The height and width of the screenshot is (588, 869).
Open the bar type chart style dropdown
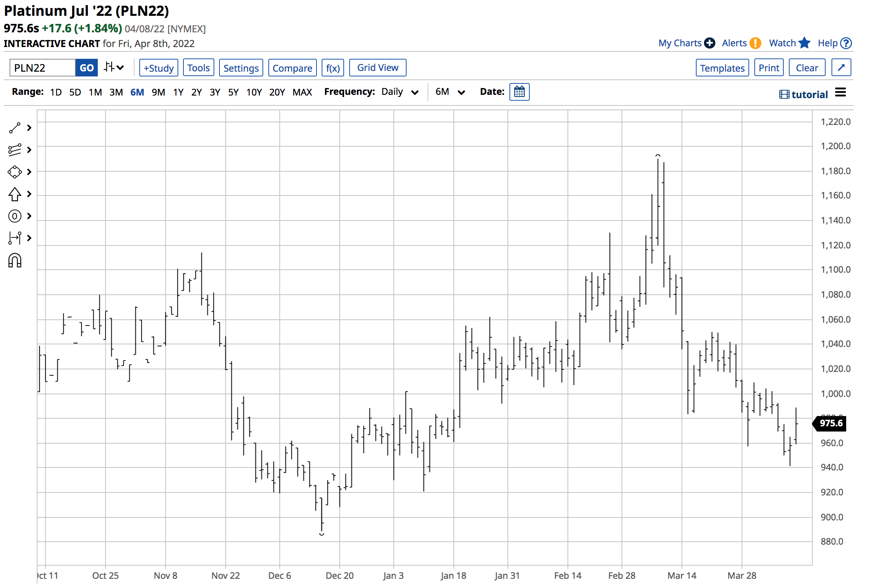[114, 68]
